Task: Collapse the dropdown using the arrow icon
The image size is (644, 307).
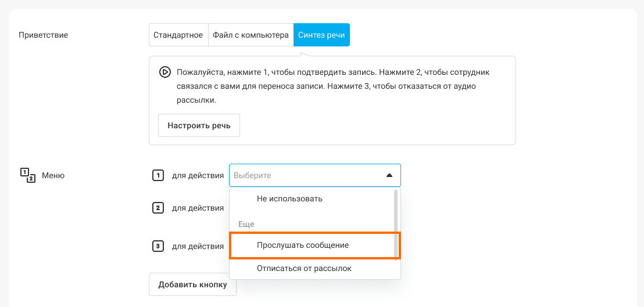Action: pyautogui.click(x=389, y=175)
